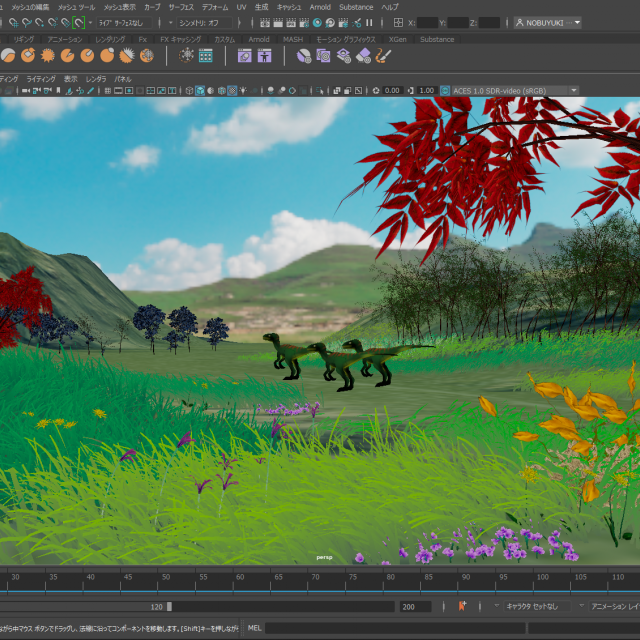The height and width of the screenshot is (640, 640).
Task: Toggle the isolate select icon
Action: 320,91
